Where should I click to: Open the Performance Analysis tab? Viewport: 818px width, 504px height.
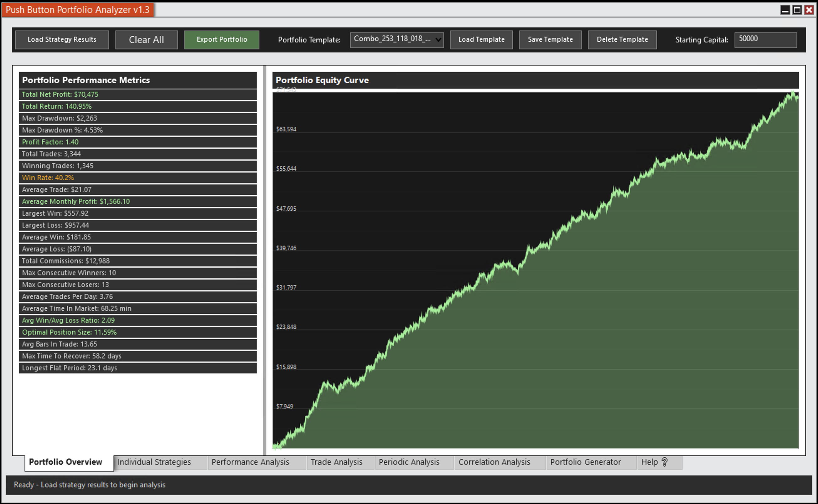point(250,462)
